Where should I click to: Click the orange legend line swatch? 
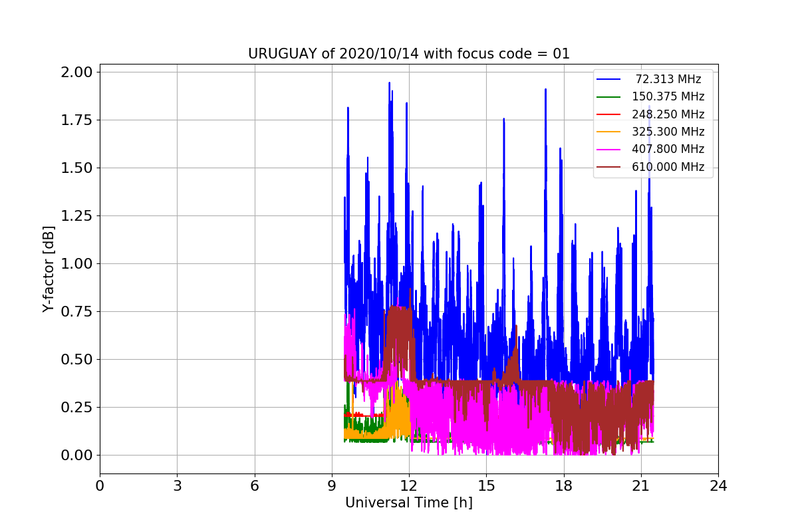(608, 132)
